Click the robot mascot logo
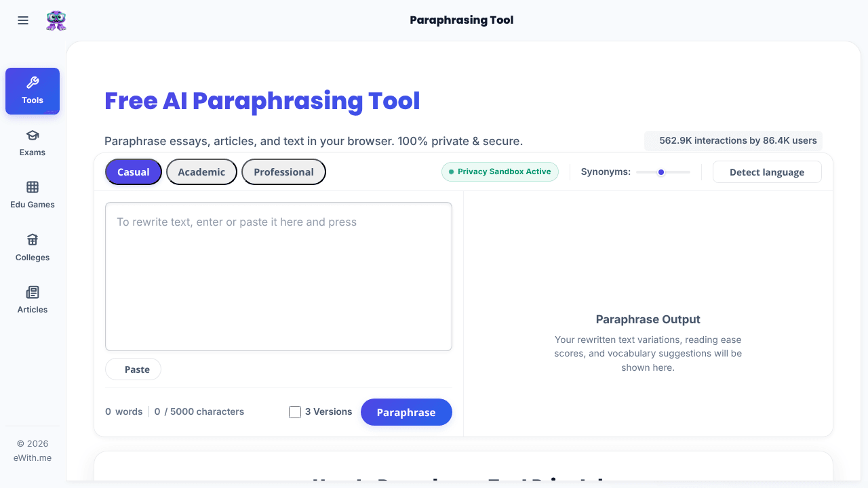Screen dimensions: 868x488 coord(56,20)
